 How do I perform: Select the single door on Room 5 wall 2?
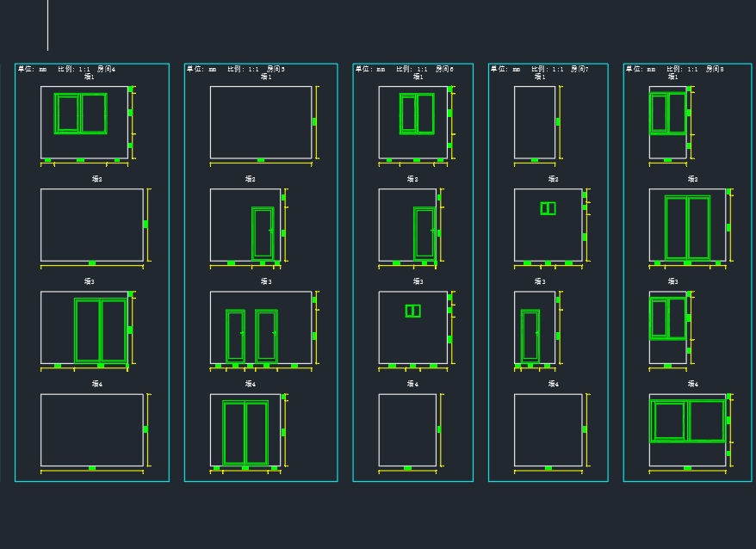[x=263, y=233]
